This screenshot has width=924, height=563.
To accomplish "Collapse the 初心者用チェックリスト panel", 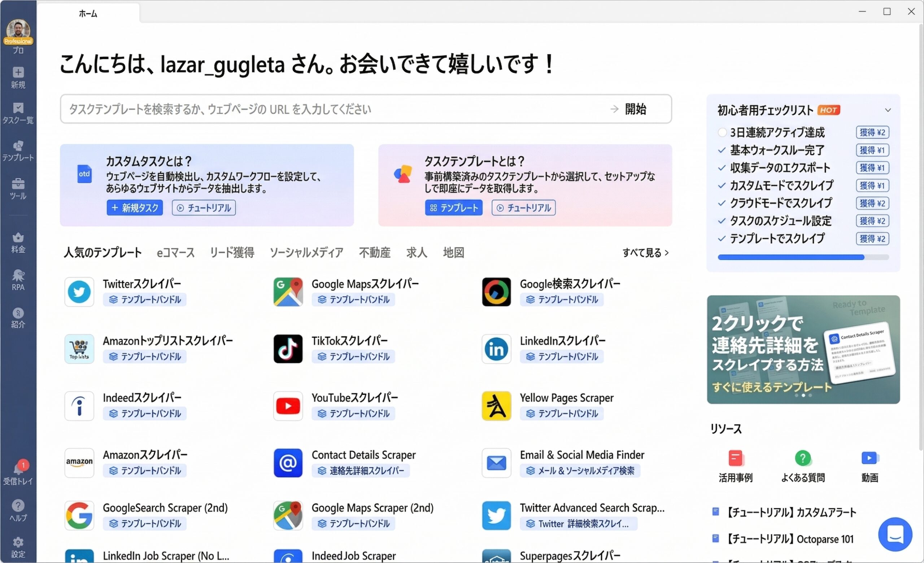I will tap(888, 110).
